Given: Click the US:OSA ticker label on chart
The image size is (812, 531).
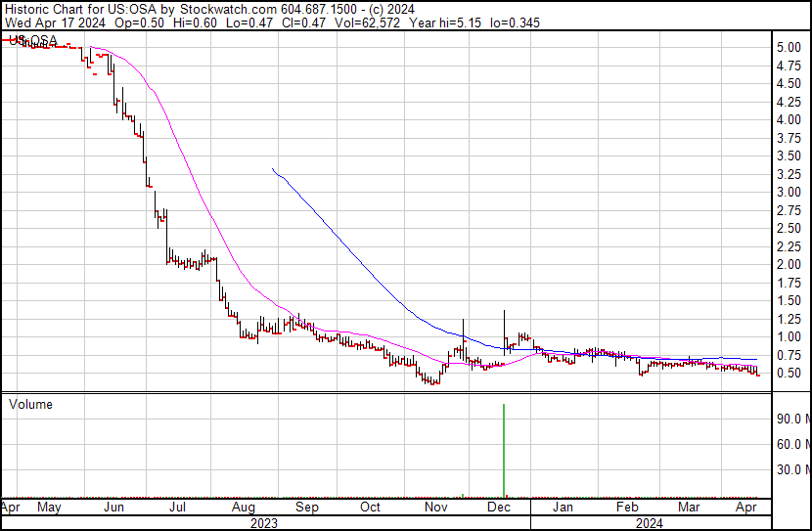Looking at the screenshot, I should pos(32,40).
